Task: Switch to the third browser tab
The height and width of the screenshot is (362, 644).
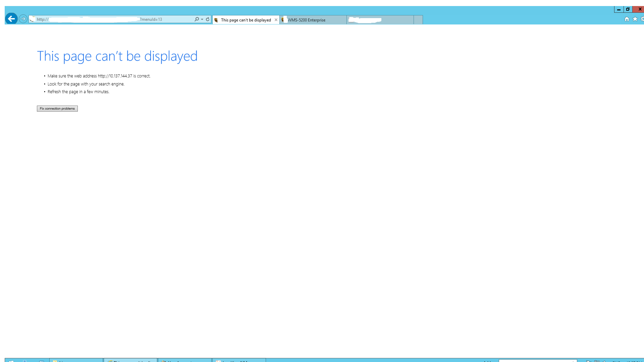Action: (380, 20)
